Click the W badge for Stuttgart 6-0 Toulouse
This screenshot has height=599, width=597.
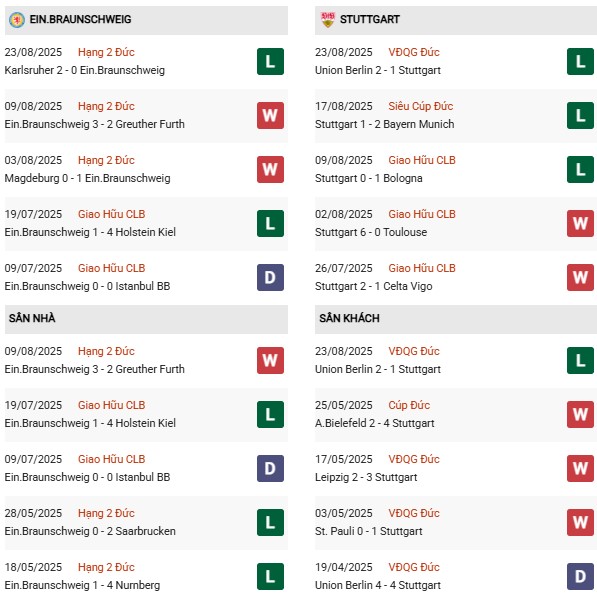[x=580, y=223]
